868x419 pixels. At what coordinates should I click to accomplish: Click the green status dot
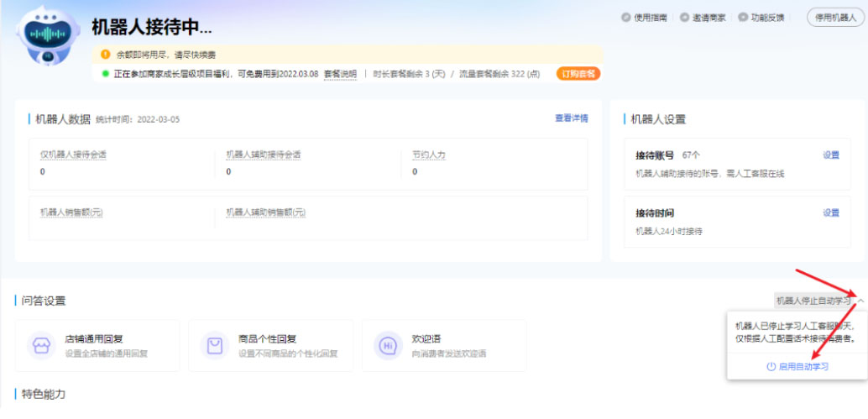105,74
